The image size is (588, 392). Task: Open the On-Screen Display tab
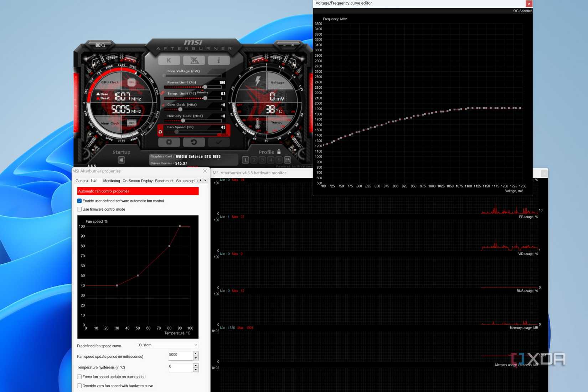(x=138, y=181)
